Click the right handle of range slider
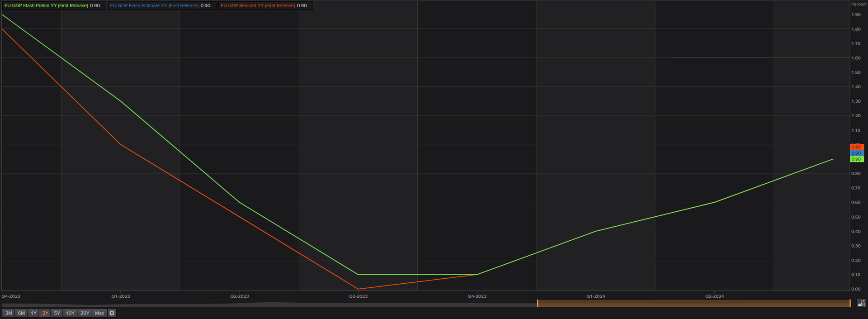This screenshot has width=868, height=319. point(850,303)
